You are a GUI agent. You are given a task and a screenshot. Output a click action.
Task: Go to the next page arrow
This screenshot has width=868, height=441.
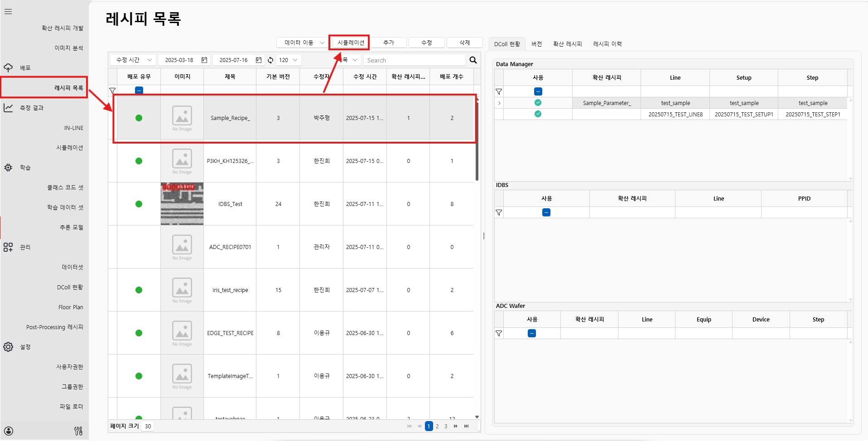click(455, 426)
